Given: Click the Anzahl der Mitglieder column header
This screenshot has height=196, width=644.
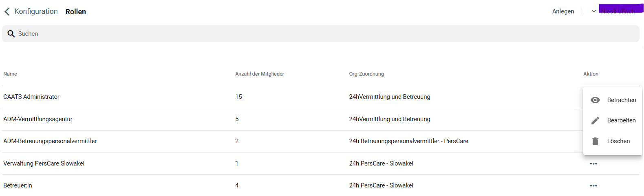Looking at the screenshot, I should click(259, 74).
